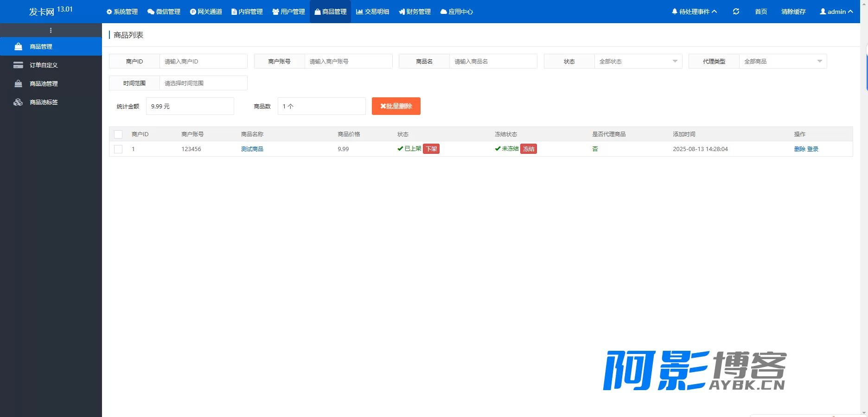This screenshot has width=868, height=417.
Task: Click the red 下架 button
Action: (x=431, y=149)
